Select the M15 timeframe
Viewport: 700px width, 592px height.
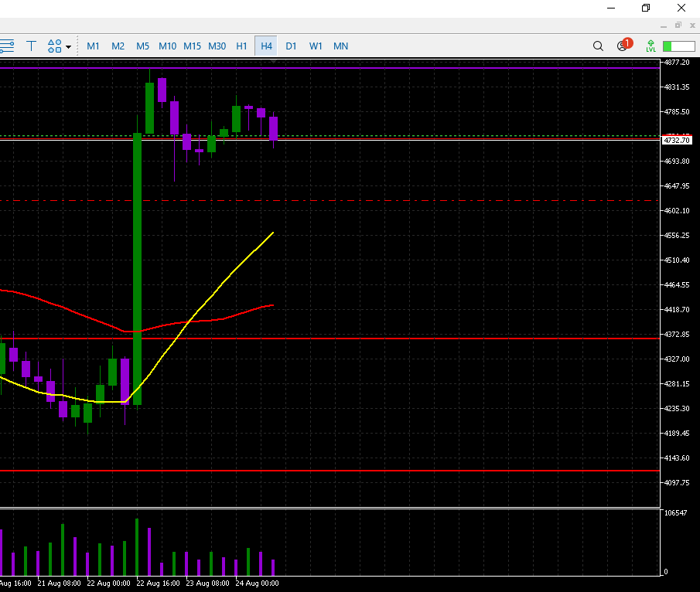coord(192,46)
